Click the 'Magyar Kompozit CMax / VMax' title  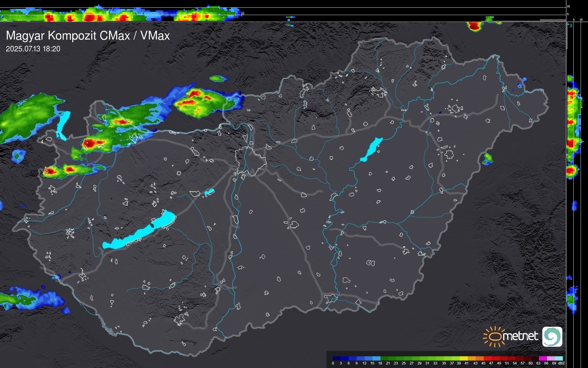coord(88,36)
